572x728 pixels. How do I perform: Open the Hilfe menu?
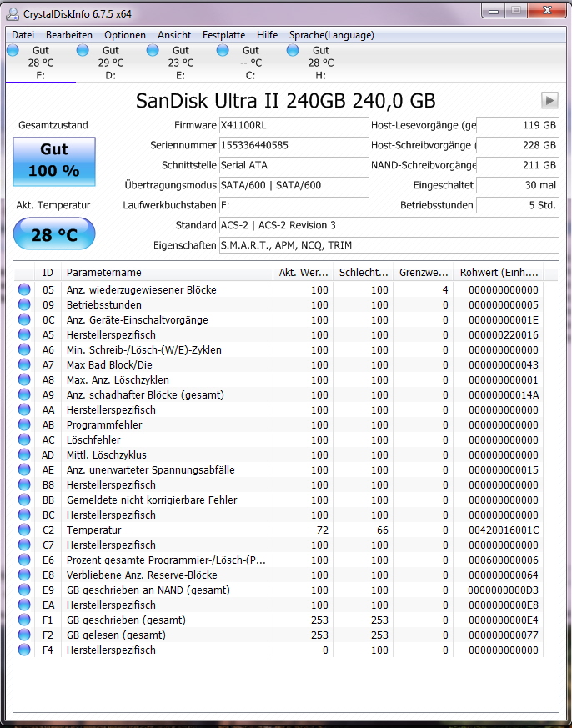pos(267,35)
